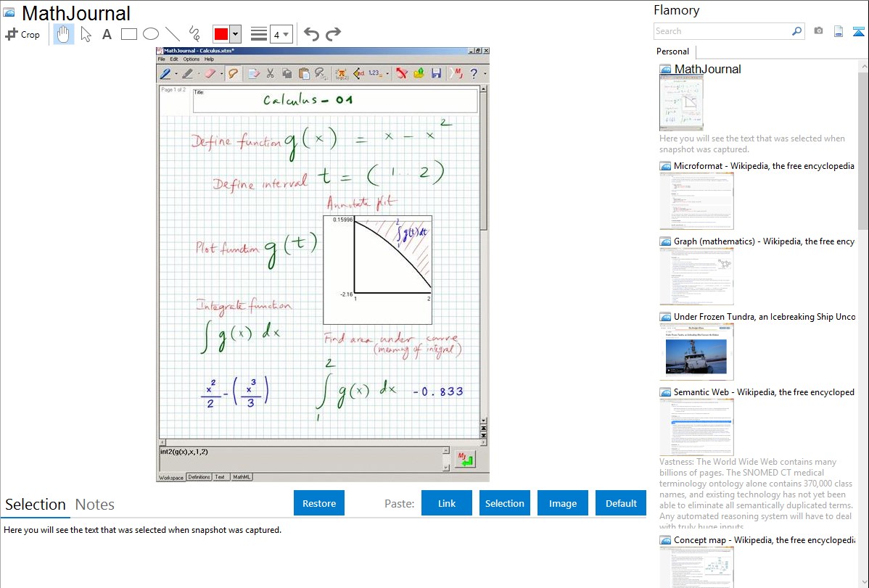Click the snapshot list scrollbar up arrow
The height and width of the screenshot is (588, 869).
pos(864,66)
